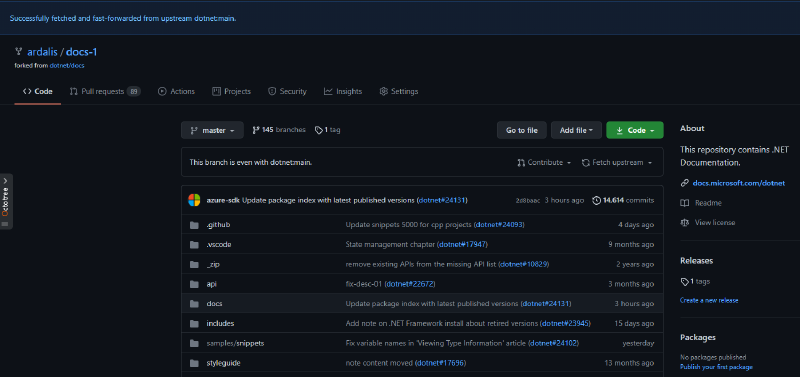Click Publish your first package
The height and width of the screenshot is (377, 800).
point(716,367)
